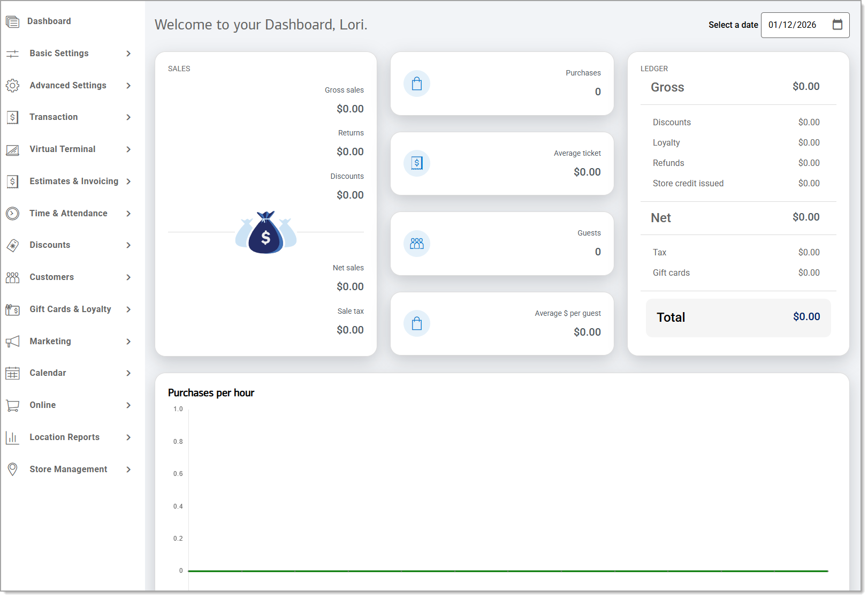Select the Marketing megaphone icon

point(12,341)
